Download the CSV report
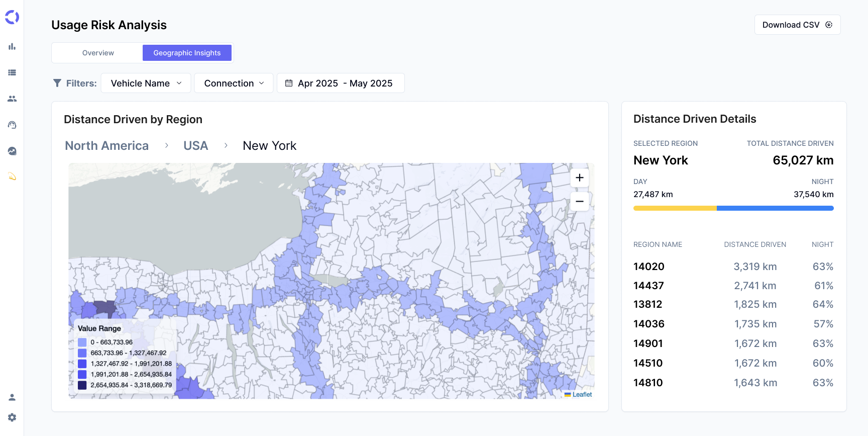868x436 pixels. coord(797,25)
